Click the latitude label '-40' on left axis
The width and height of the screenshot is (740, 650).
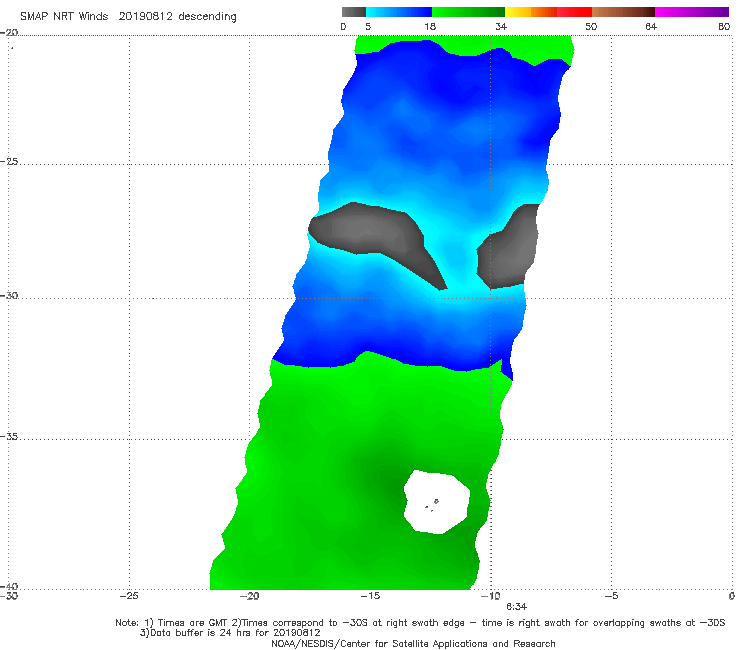pyautogui.click(x=9, y=586)
